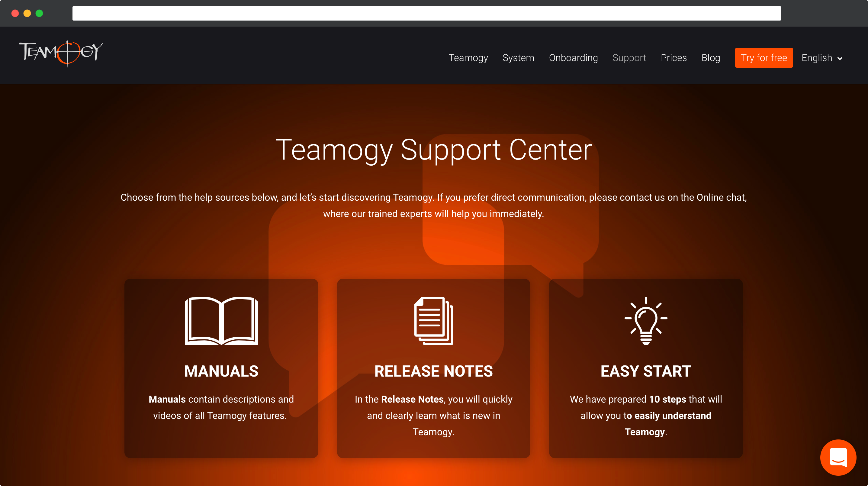Open the online chat bubble widget
This screenshot has width=868, height=486.
point(838,457)
